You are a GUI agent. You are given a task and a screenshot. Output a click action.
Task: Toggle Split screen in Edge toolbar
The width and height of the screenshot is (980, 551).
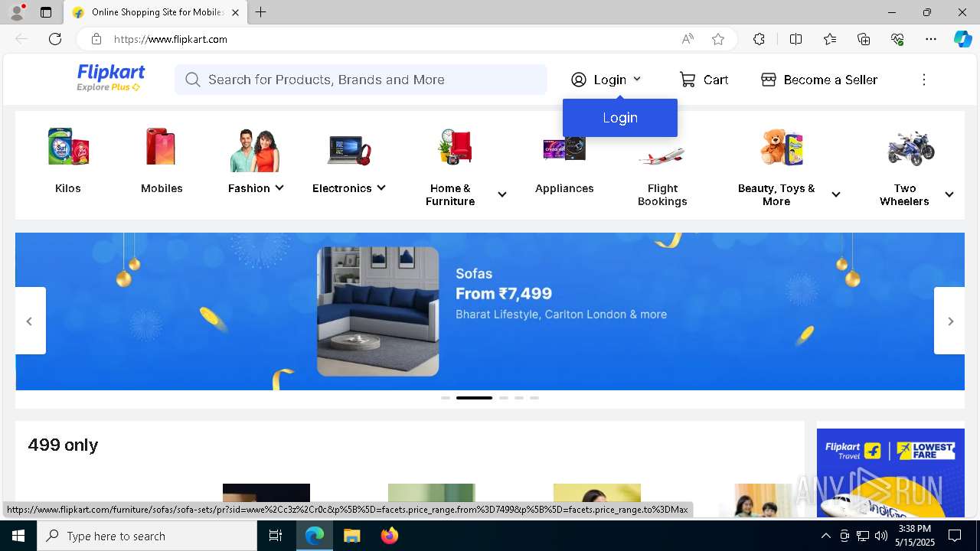tap(795, 39)
